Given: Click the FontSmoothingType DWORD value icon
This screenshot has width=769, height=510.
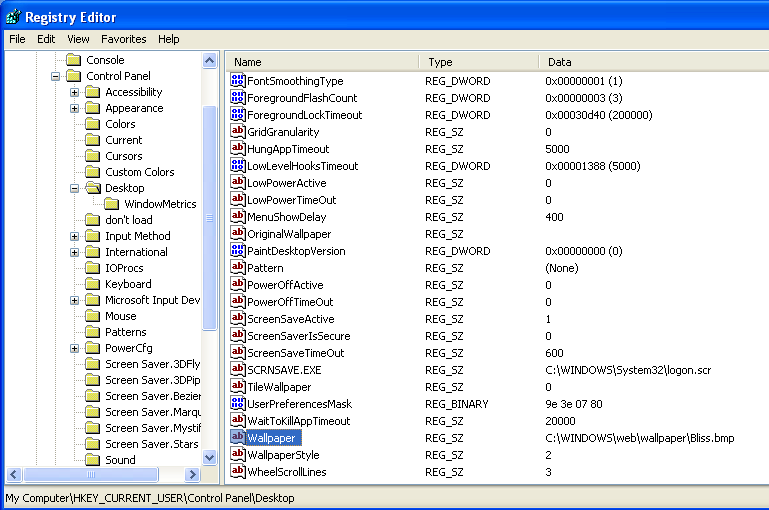Looking at the screenshot, I should point(238,80).
